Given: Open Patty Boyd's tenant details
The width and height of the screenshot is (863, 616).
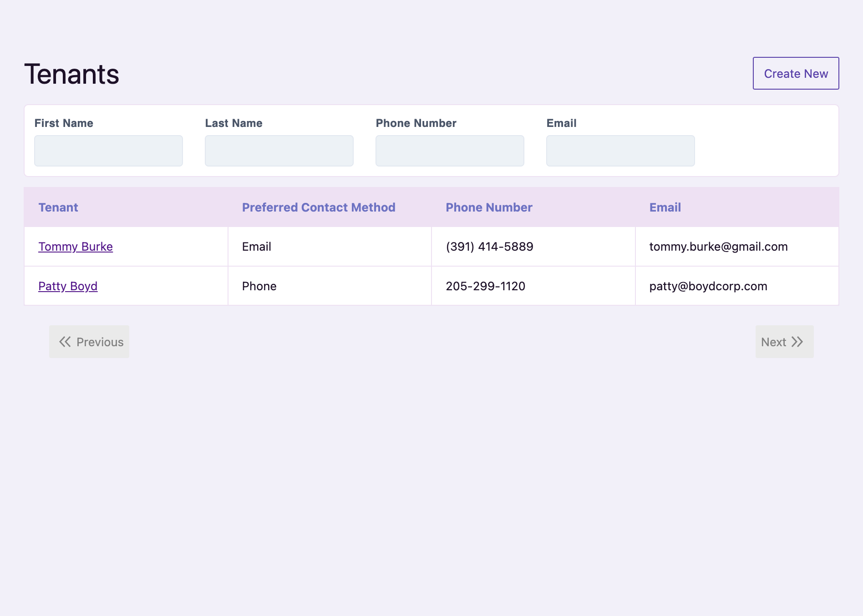Looking at the screenshot, I should (67, 286).
